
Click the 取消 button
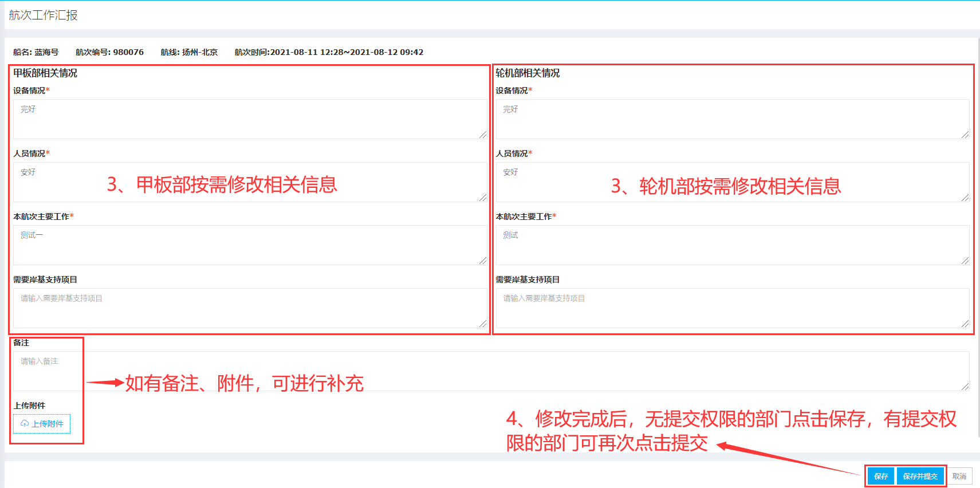click(959, 476)
